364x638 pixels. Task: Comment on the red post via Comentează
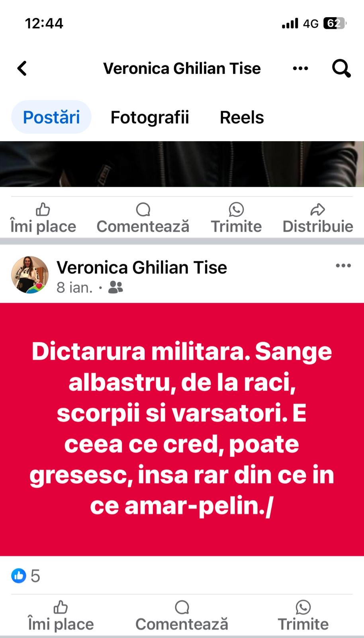pos(182,616)
